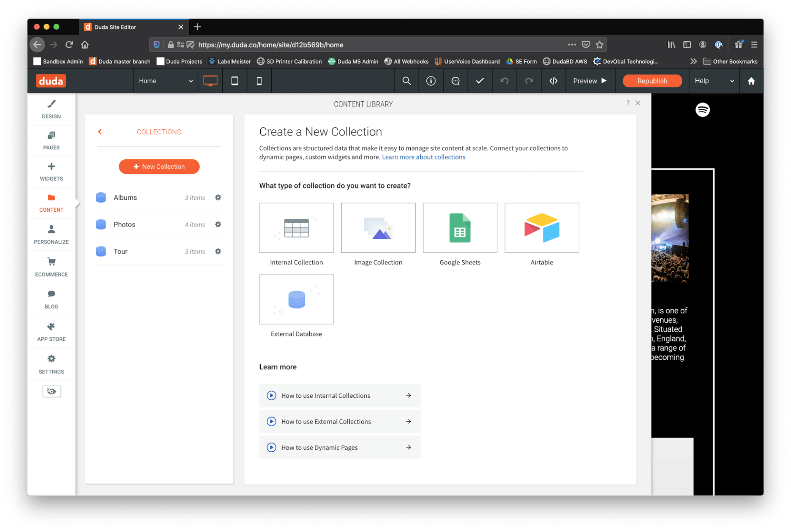The height and width of the screenshot is (532, 791).
Task: Bookmark this page with star icon
Action: 599,44
